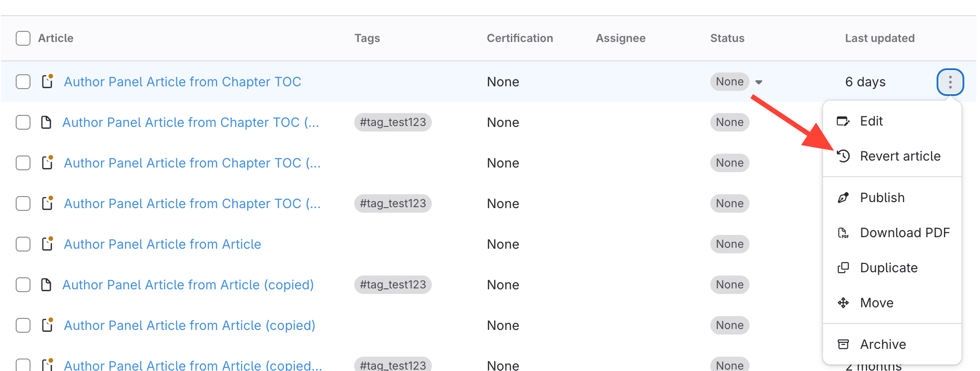Click the #tag_test123 tag in second row
The width and height of the screenshot is (980, 371).
click(x=393, y=122)
